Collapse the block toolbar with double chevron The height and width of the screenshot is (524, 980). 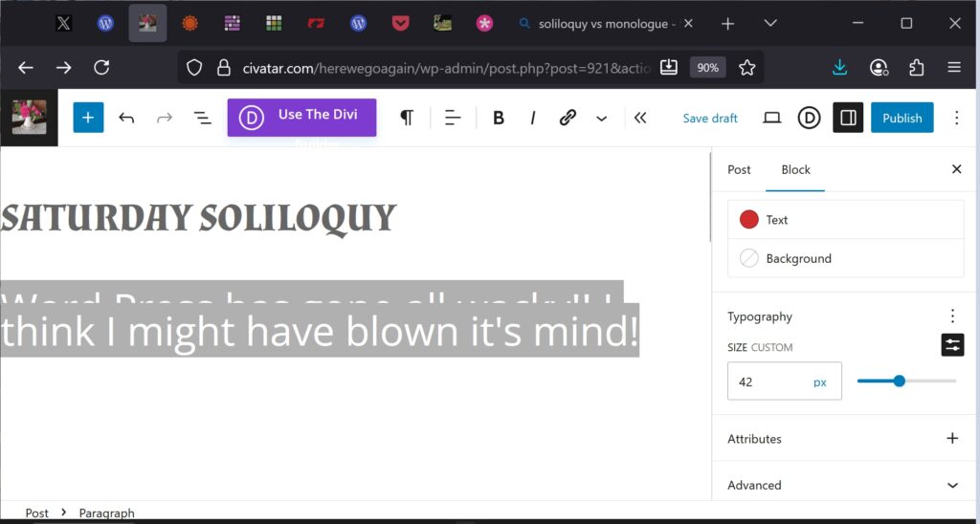pos(640,118)
